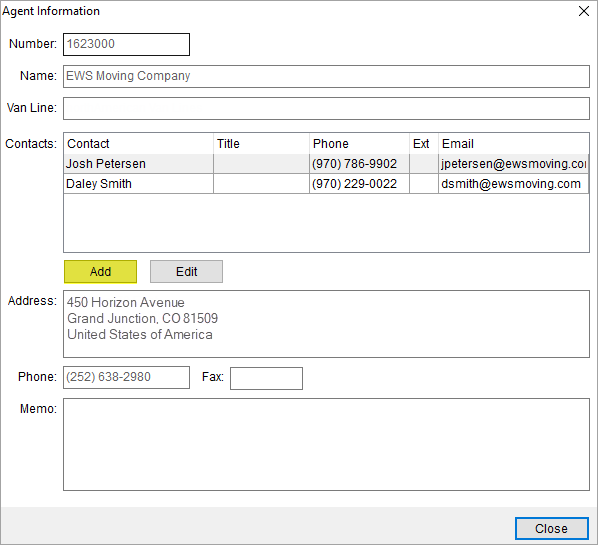Click the jpetersen@ewsmoving email cell
The image size is (598, 545).
(x=513, y=164)
